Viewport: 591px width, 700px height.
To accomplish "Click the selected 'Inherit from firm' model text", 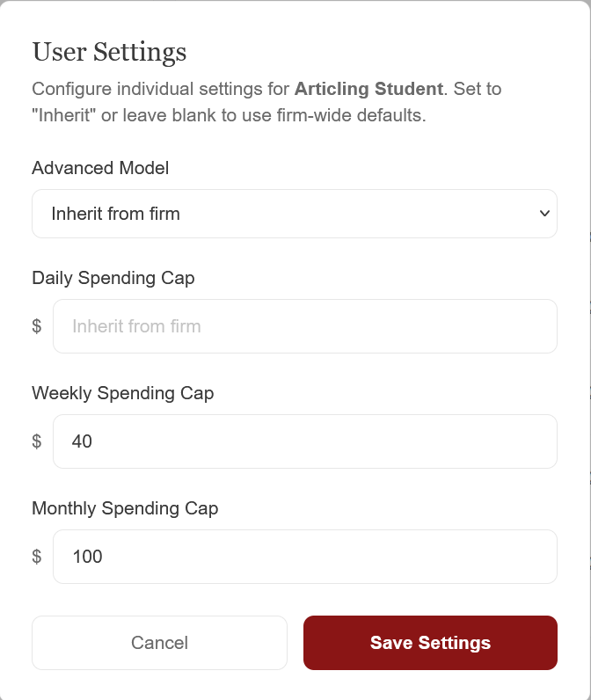I will pos(115,214).
